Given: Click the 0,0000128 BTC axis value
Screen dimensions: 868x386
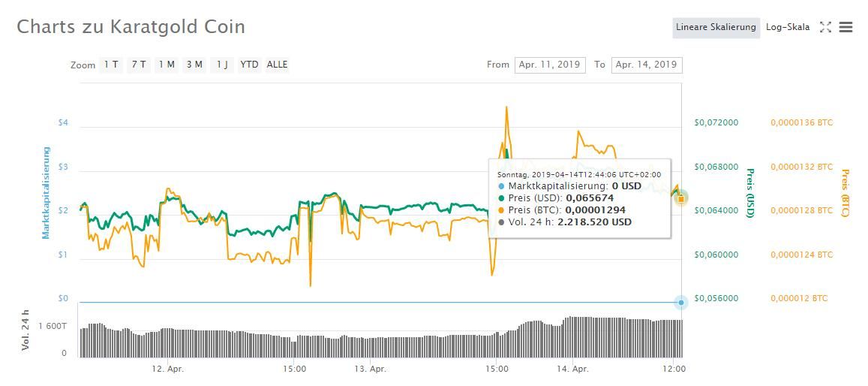Looking at the screenshot, I should pyautogui.click(x=801, y=210).
